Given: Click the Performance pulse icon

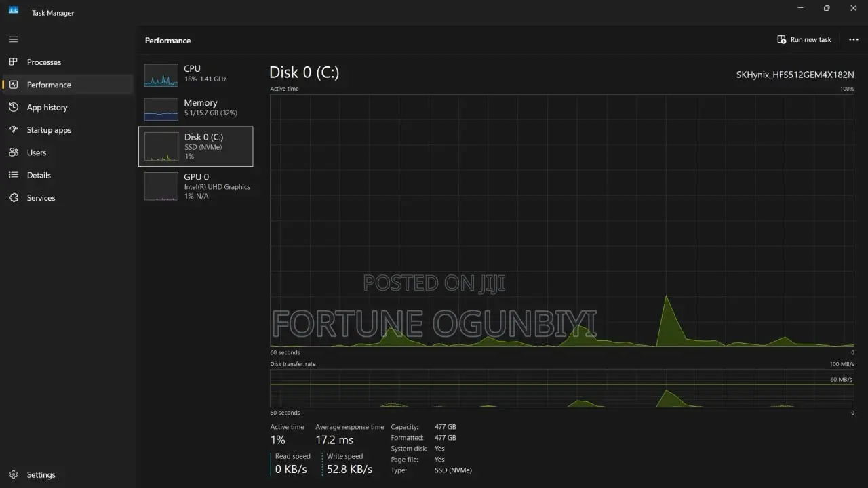Looking at the screenshot, I should click(x=14, y=85).
